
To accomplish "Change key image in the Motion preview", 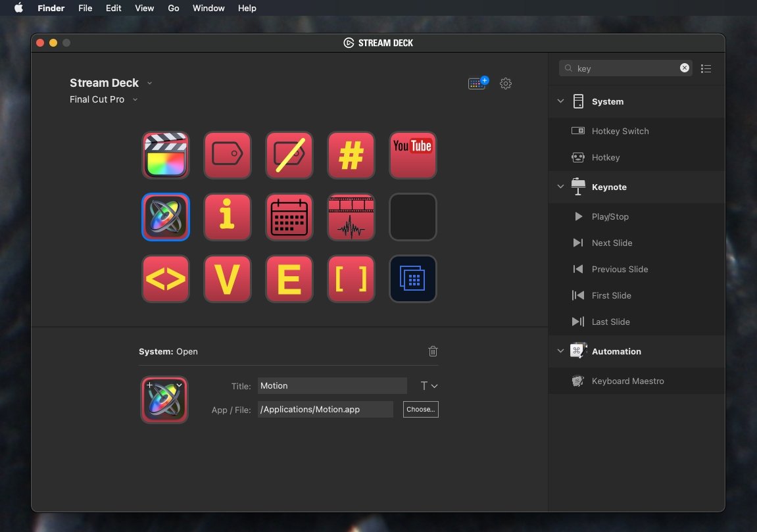I will (x=164, y=400).
